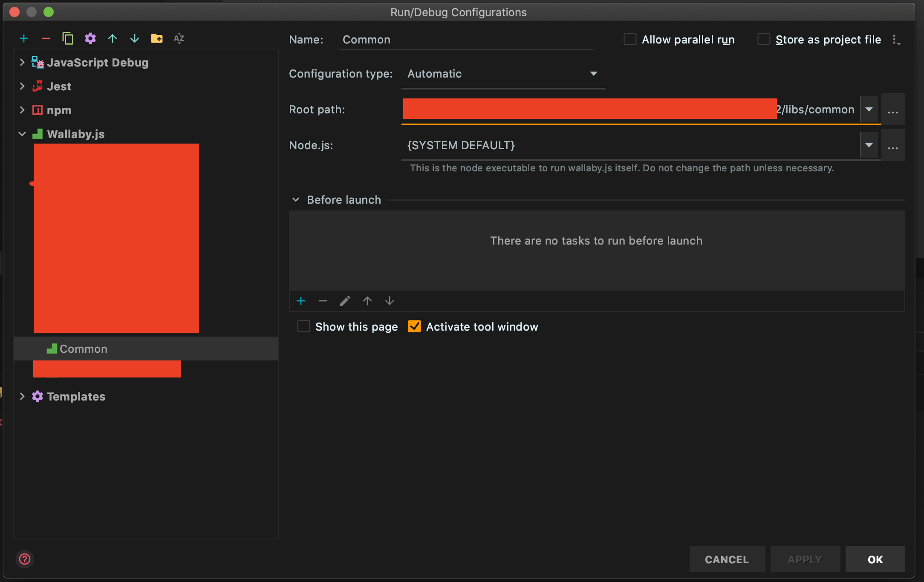924x582 pixels.
Task: Expand the Jest configurations node
Action: (22, 86)
